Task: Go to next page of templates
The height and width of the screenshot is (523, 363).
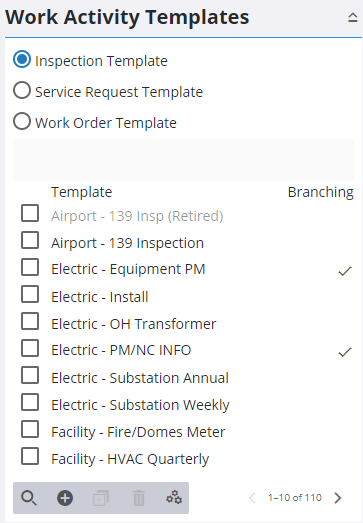Action: [338, 498]
